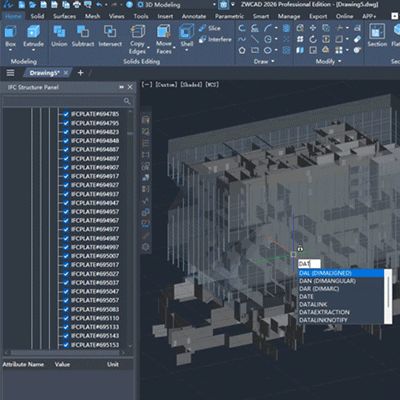The height and width of the screenshot is (400, 400).
Task: Select the Polygon draw tool
Action: tap(242, 50)
